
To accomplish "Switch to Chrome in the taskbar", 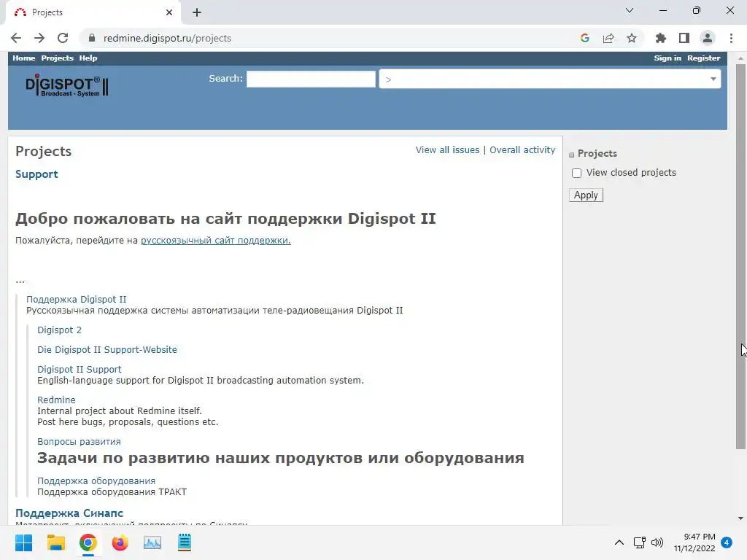I will pos(88,542).
